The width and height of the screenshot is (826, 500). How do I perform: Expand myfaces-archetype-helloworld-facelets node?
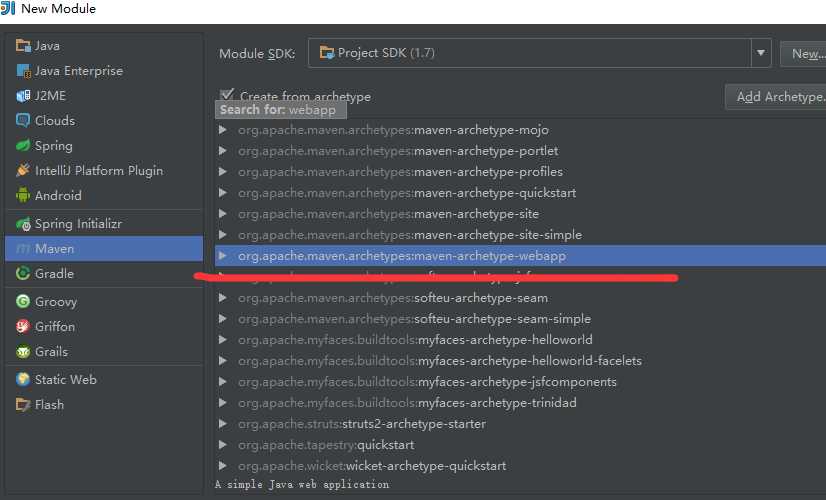pyautogui.click(x=223, y=361)
